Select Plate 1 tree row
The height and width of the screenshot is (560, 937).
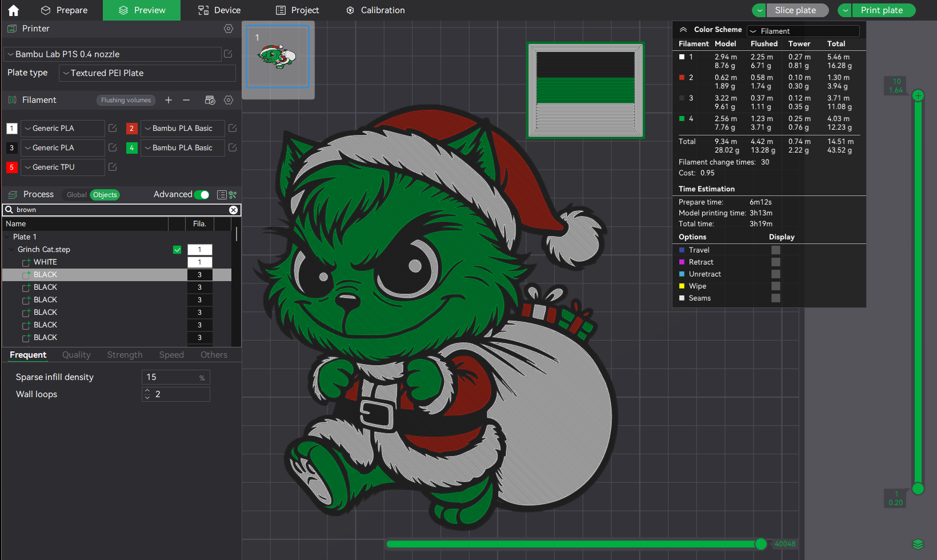(117, 237)
